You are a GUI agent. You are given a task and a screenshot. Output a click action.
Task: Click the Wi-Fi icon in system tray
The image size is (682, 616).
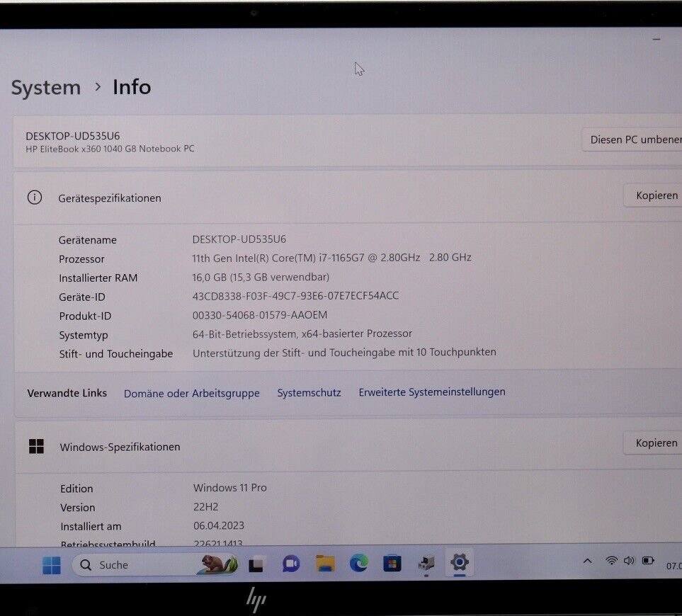click(x=612, y=560)
